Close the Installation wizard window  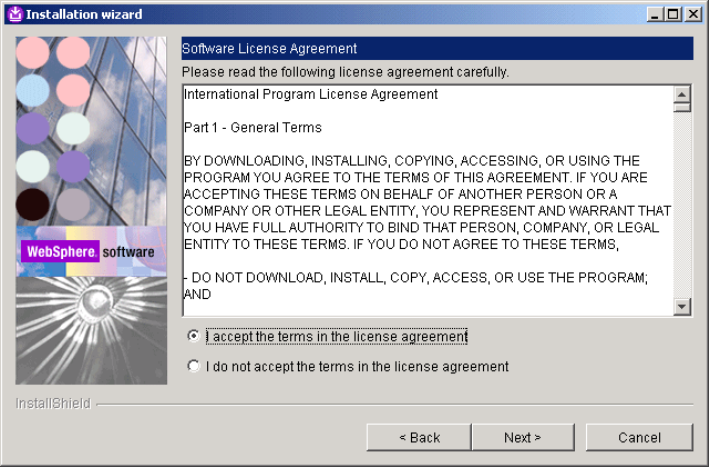tap(691, 15)
